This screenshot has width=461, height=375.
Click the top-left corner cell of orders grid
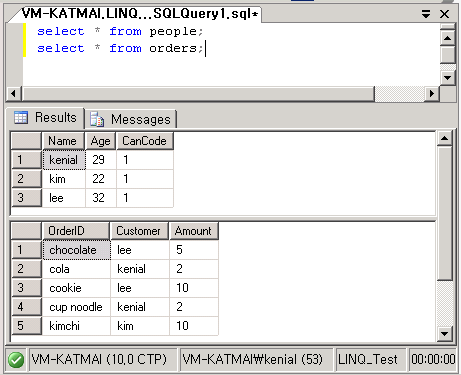[26, 231]
